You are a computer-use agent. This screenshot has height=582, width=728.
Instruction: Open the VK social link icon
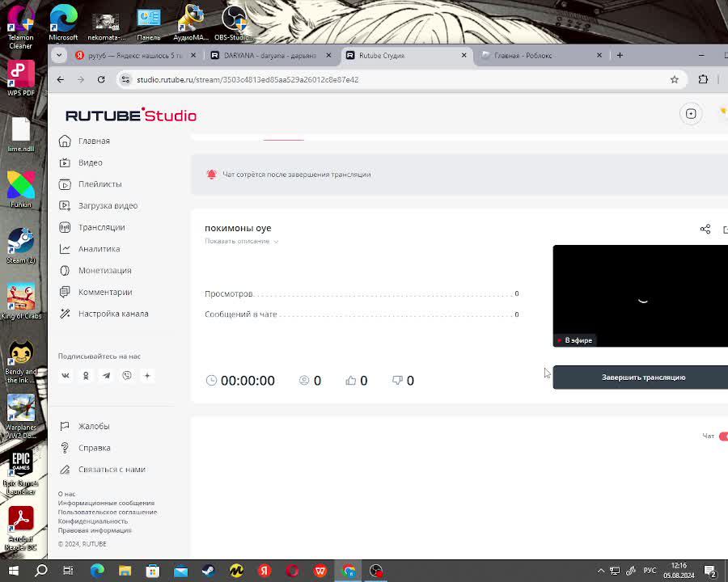[x=66, y=375]
